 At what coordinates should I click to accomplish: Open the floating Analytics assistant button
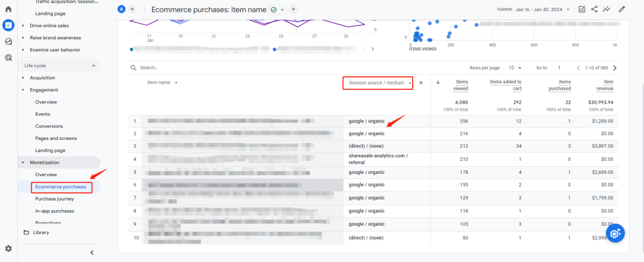[615, 233]
